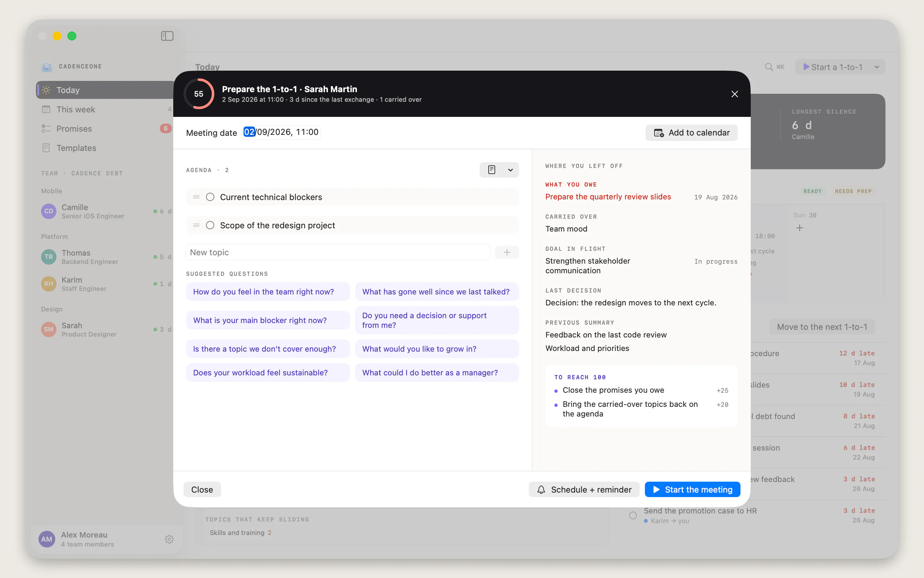924x578 pixels.
Task: Add question 'How do you feel in the team right now?'
Action: click(268, 292)
